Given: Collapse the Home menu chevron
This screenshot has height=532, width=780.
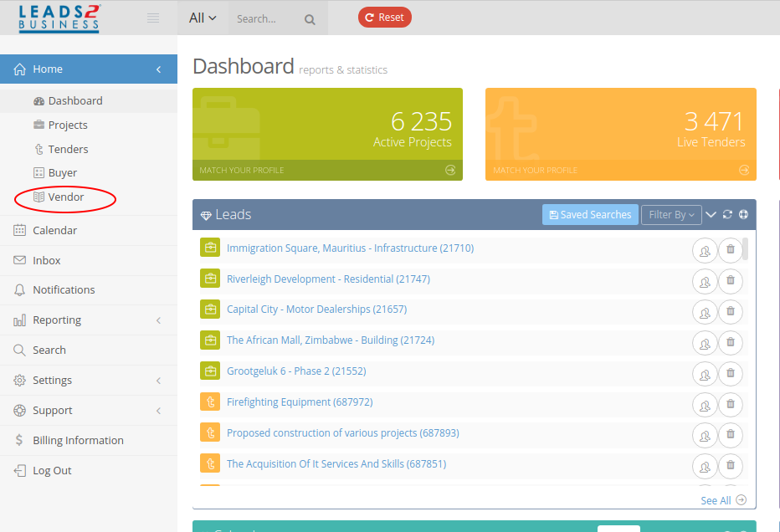Looking at the screenshot, I should pos(159,69).
